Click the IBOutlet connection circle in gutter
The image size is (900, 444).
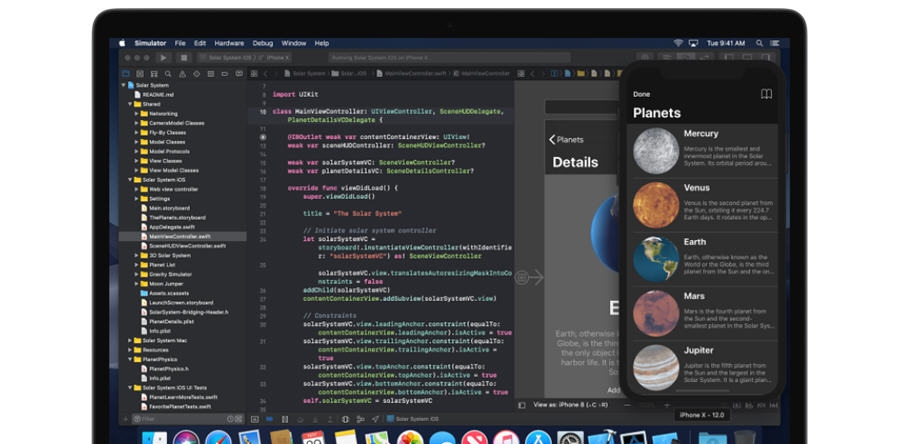click(263, 138)
